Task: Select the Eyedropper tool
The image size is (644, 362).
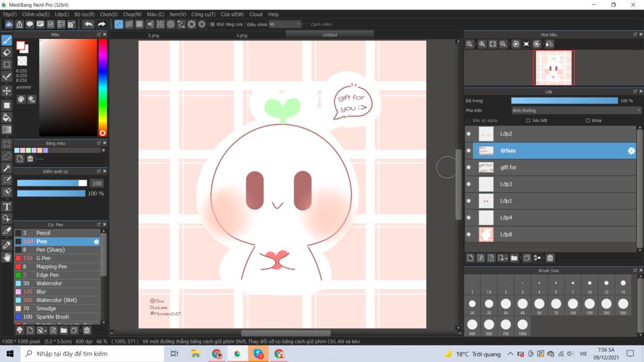Action: [7, 245]
